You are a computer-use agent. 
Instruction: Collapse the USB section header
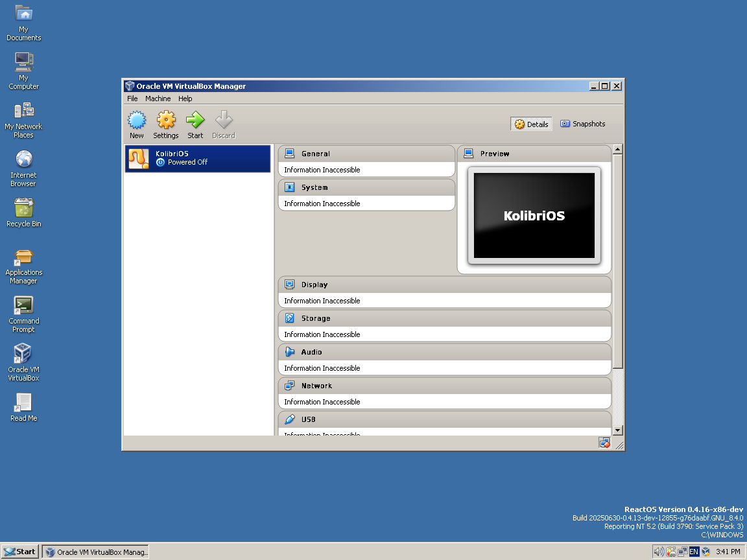point(444,419)
